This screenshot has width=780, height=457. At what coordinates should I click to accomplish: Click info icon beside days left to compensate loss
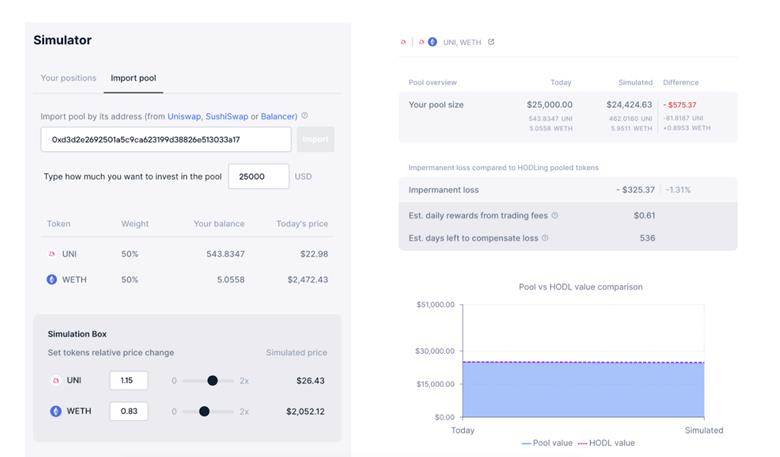[545, 238]
